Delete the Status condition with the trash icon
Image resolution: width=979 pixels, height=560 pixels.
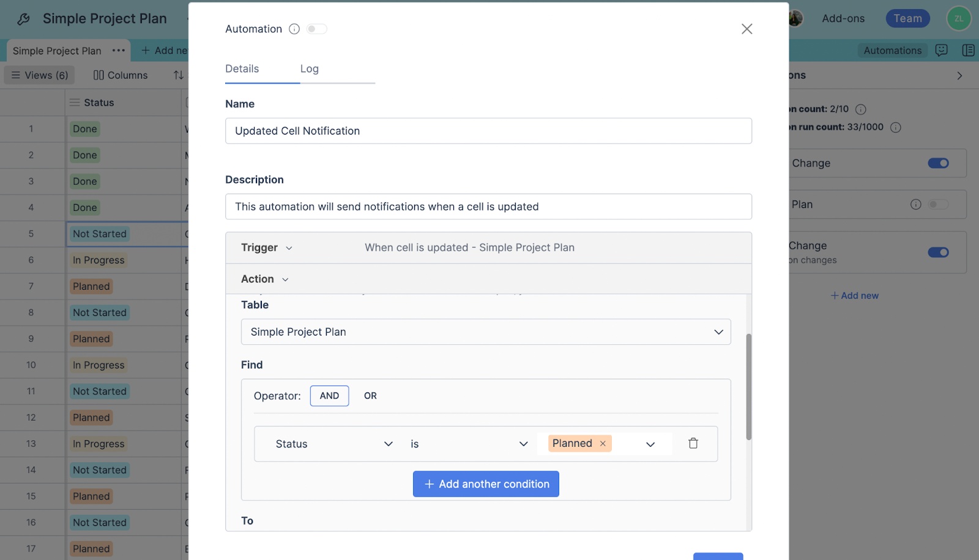693,443
